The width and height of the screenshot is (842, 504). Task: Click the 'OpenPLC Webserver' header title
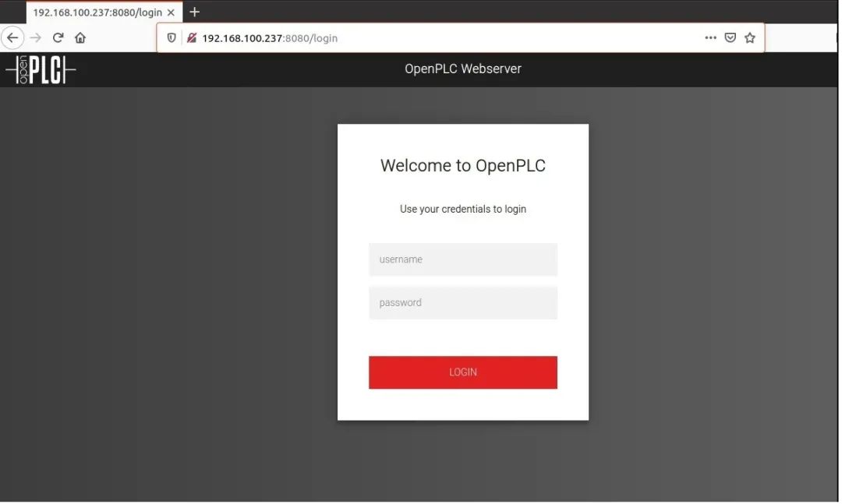pos(463,69)
